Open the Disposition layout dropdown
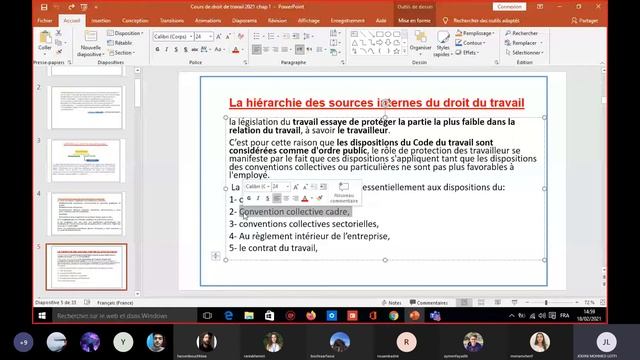This screenshot has width=640, height=360. (125, 33)
